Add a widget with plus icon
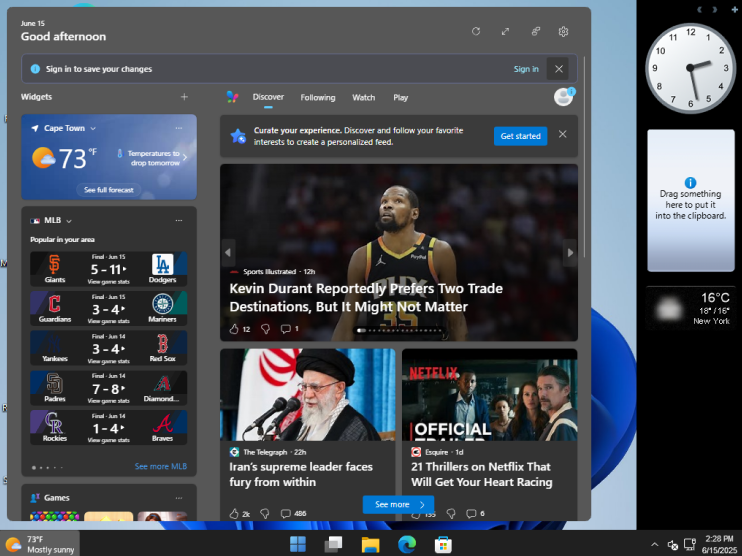The image size is (742, 556). point(184,97)
